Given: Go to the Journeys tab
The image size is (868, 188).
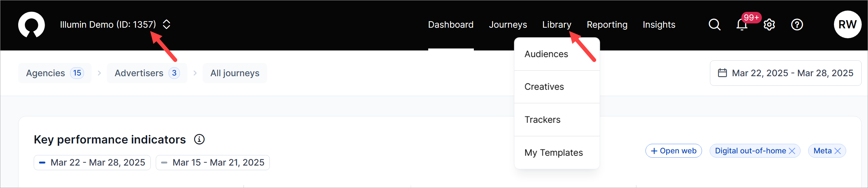Looking at the screenshot, I should [x=508, y=24].
